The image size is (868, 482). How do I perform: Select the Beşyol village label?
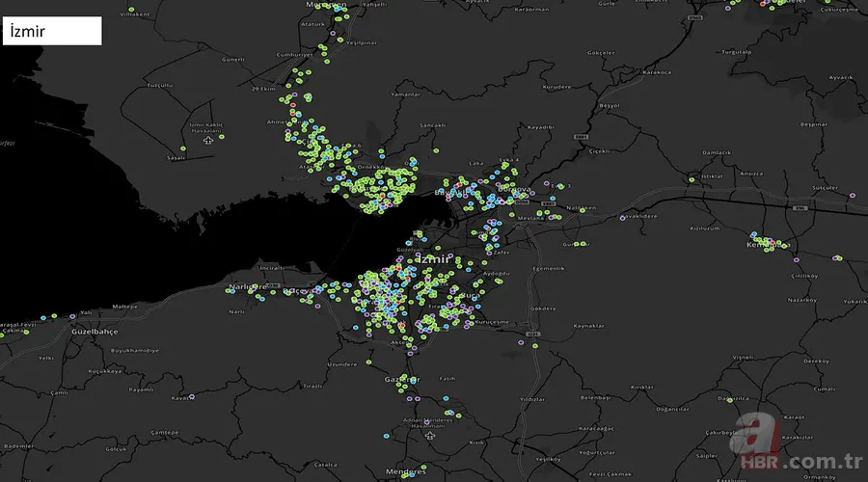click(x=610, y=106)
